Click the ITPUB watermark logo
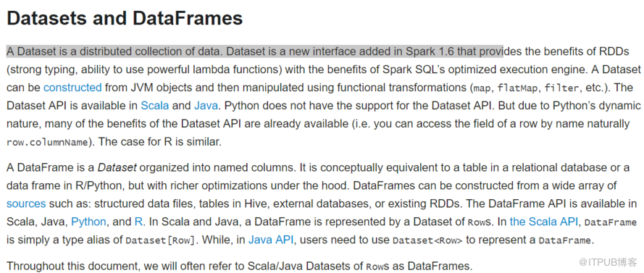The height and width of the screenshot is (273, 644). click(606, 261)
